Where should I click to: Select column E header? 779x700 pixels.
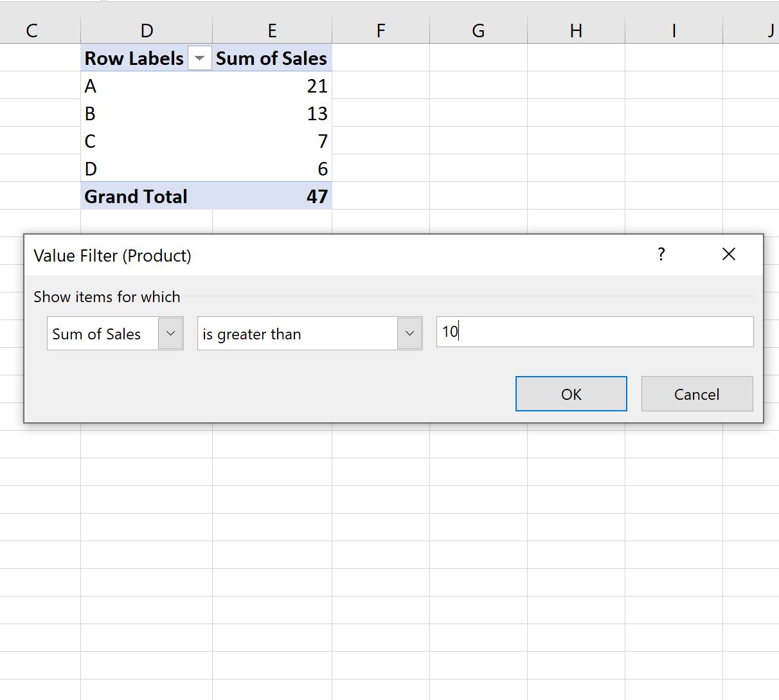point(272,30)
